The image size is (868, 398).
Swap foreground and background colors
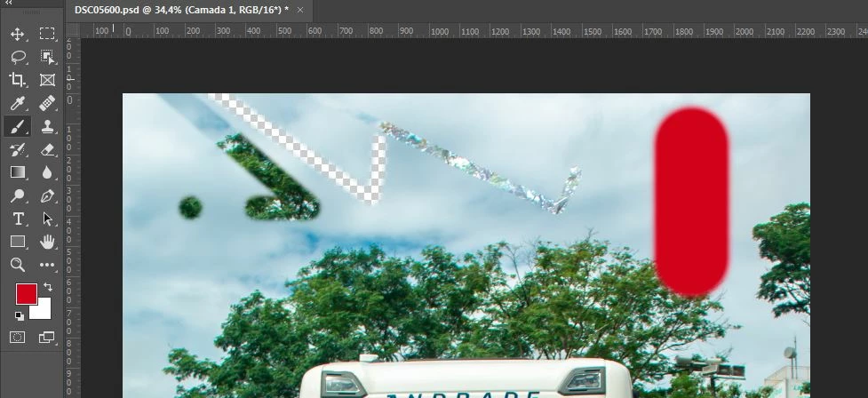pyautogui.click(x=48, y=287)
